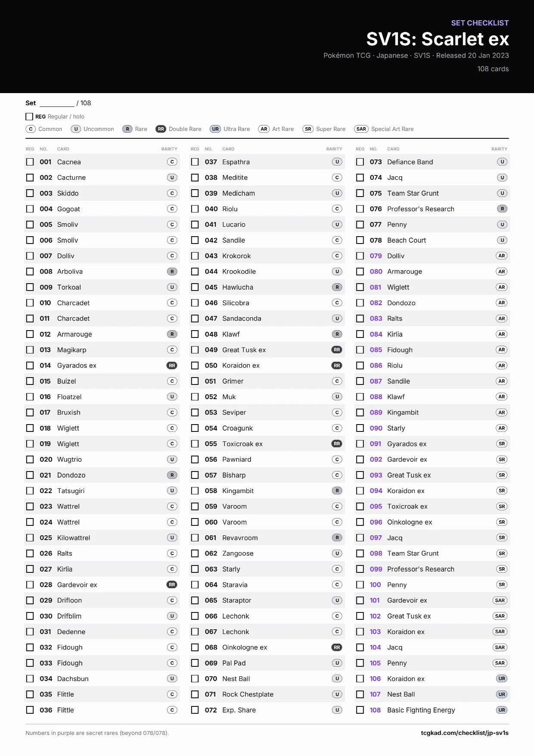534x756 pixels.
Task: Click the SAR badge beside Gardevoir ex 101
Action: point(500,600)
